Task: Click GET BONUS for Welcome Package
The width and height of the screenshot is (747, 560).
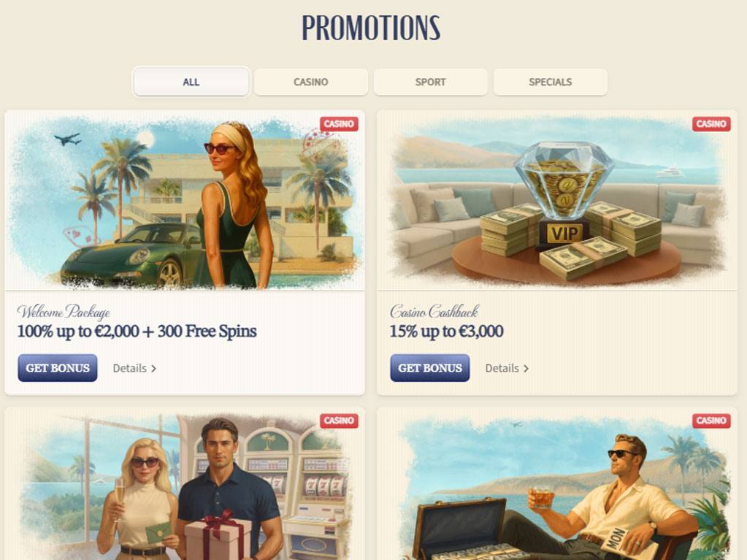Action: pyautogui.click(x=58, y=368)
